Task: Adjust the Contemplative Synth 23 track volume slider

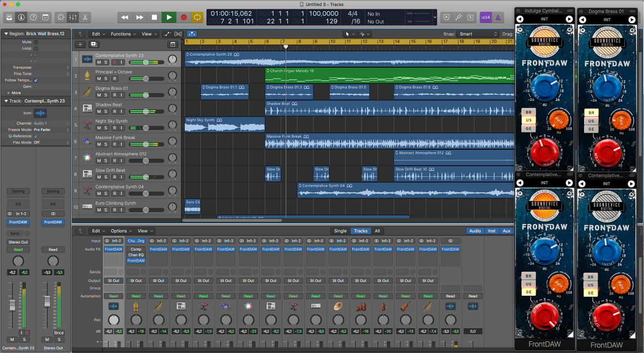Action: click(x=146, y=62)
